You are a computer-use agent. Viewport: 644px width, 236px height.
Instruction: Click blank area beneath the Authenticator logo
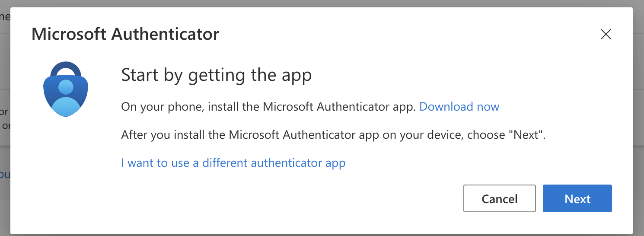[65, 173]
